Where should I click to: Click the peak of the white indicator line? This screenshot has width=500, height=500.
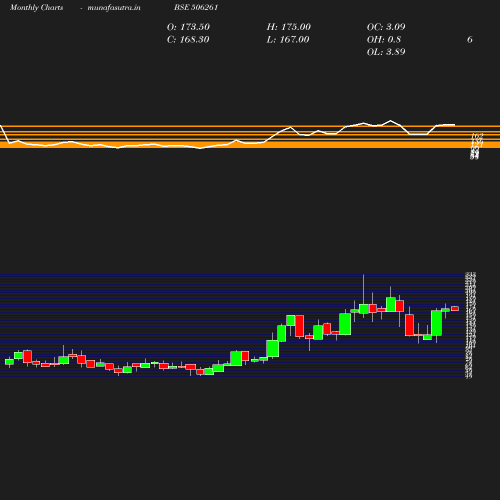click(x=391, y=121)
